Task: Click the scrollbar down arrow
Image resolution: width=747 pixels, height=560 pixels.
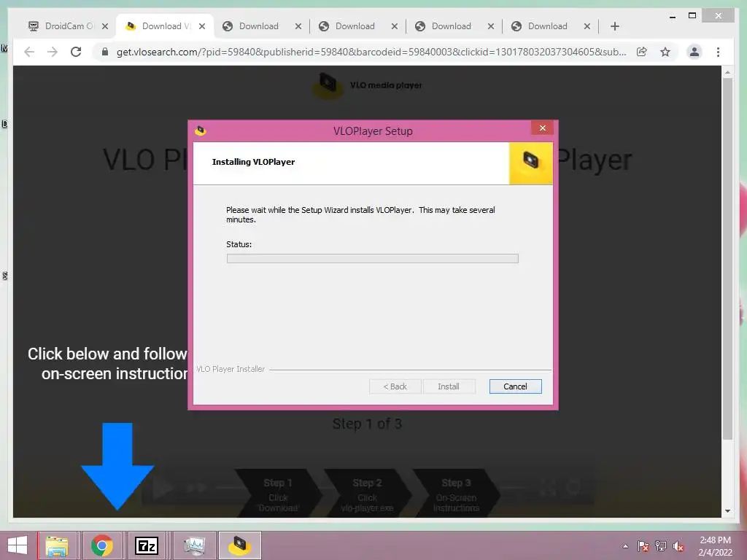Action: (727, 511)
